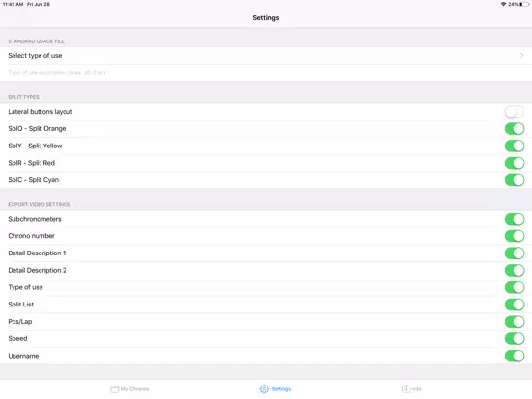Tap the Pcs/Lap label
The width and height of the screenshot is (532, 399).
click(x=20, y=322)
